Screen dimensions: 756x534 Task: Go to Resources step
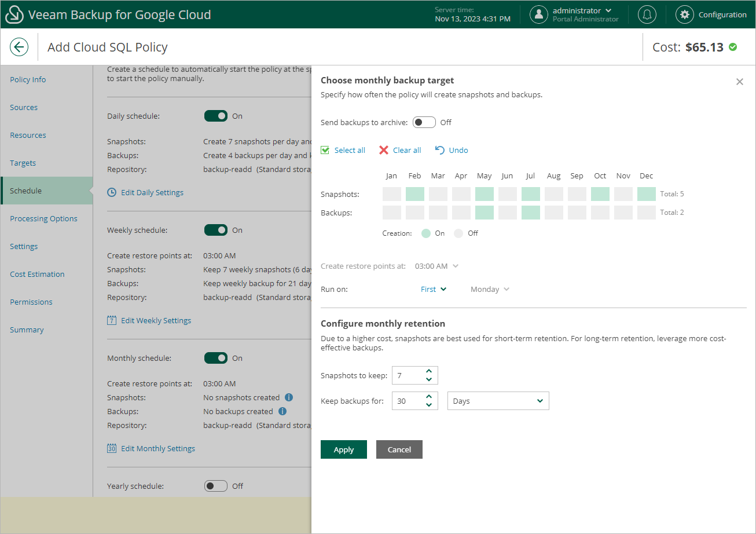pos(28,135)
